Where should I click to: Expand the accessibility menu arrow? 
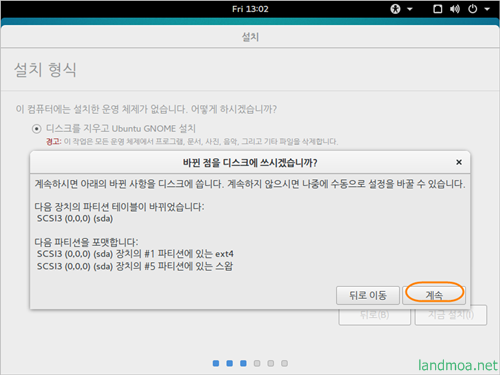click(410, 9)
